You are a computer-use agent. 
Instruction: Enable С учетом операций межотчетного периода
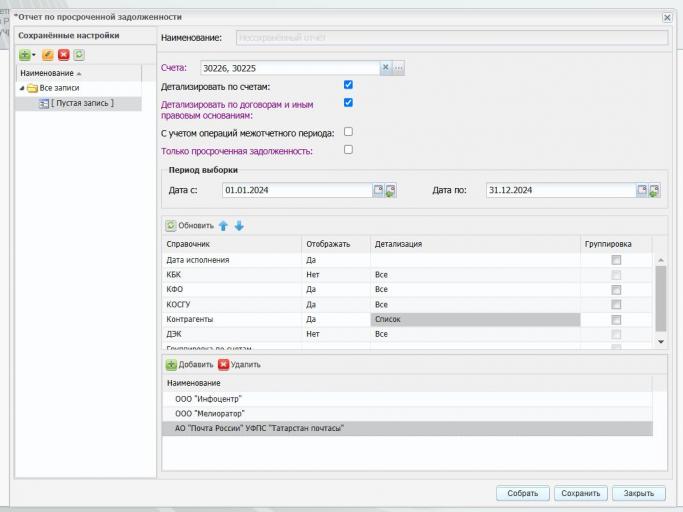pyautogui.click(x=348, y=132)
